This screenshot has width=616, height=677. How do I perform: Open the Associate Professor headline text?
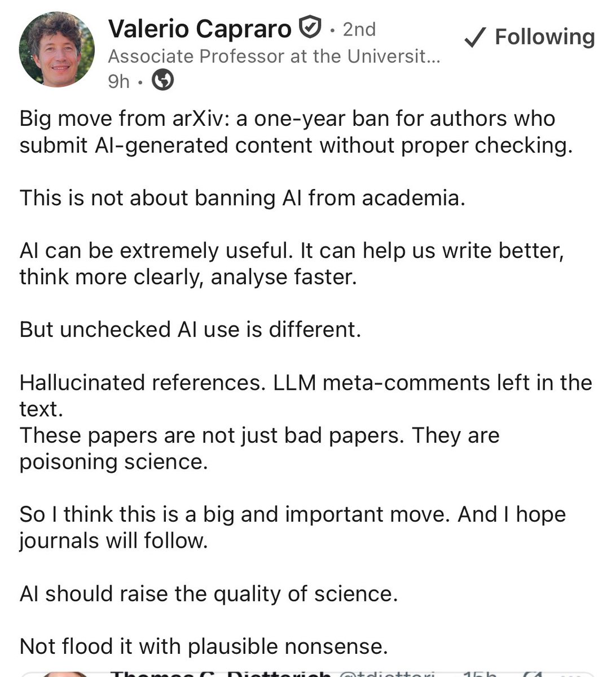274,56
